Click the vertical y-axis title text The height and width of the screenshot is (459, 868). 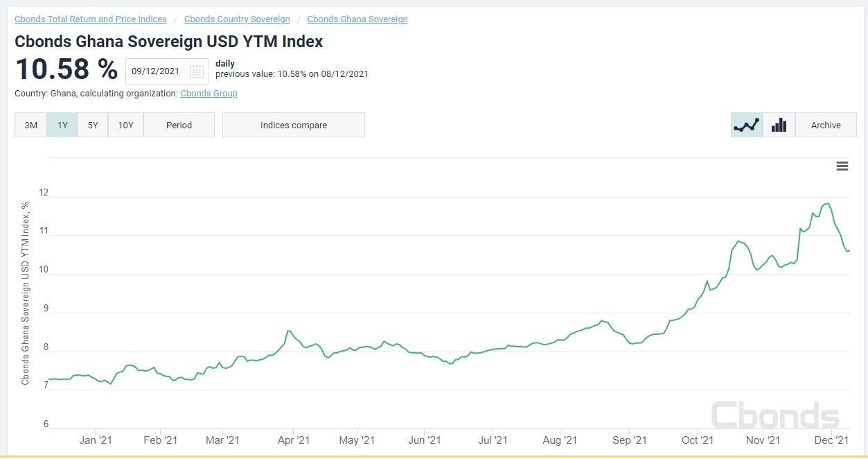tap(26, 293)
